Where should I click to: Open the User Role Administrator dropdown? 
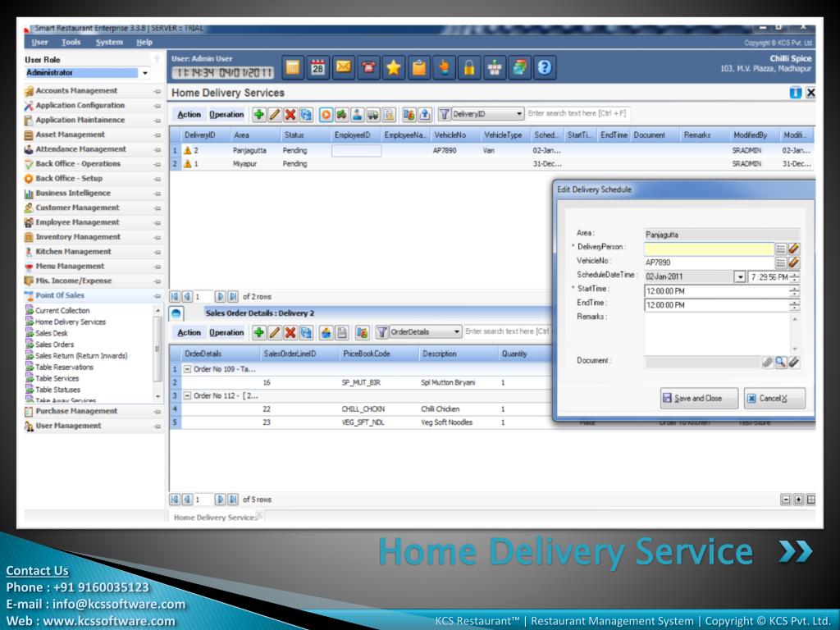[x=144, y=73]
